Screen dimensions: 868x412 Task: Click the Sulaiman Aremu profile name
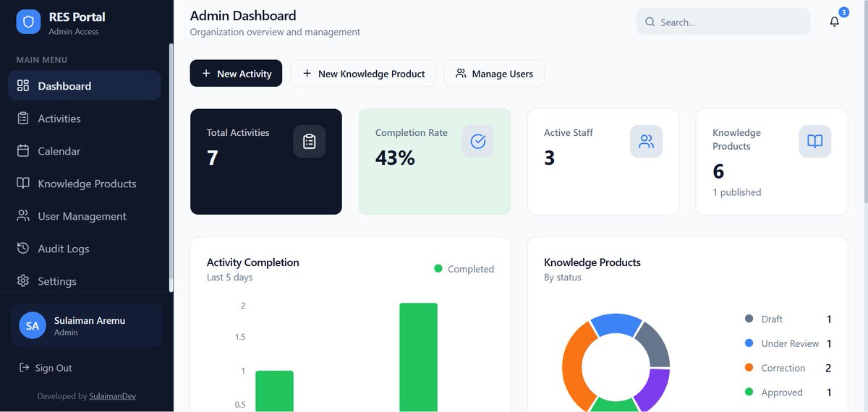(x=90, y=320)
